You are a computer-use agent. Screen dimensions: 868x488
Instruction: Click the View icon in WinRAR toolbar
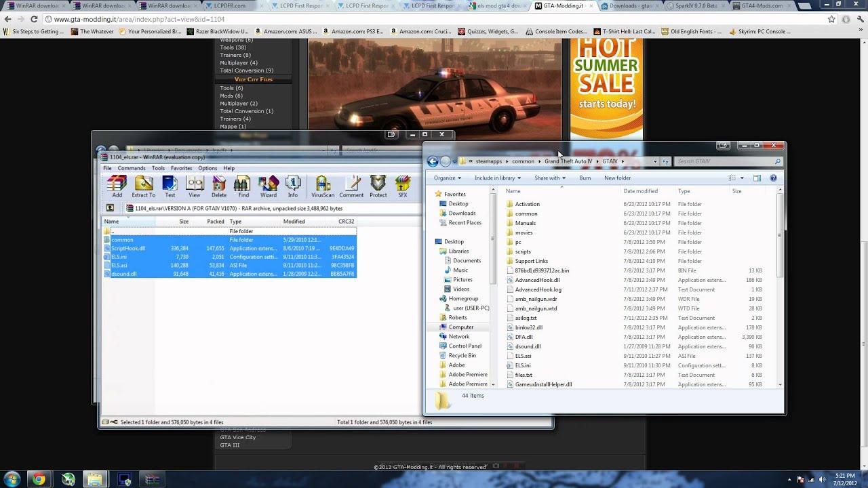[x=195, y=186]
